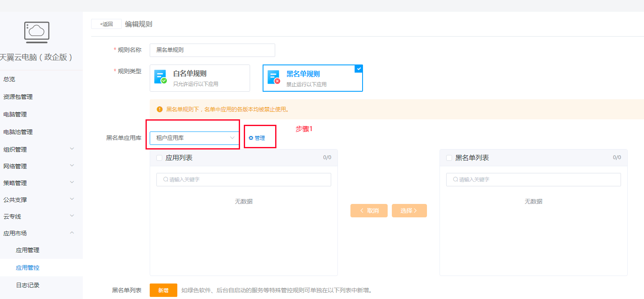The height and width of the screenshot is (299, 644).
Task: Click the 规则名称 input containing 黑名单规则
Action: [x=212, y=50]
